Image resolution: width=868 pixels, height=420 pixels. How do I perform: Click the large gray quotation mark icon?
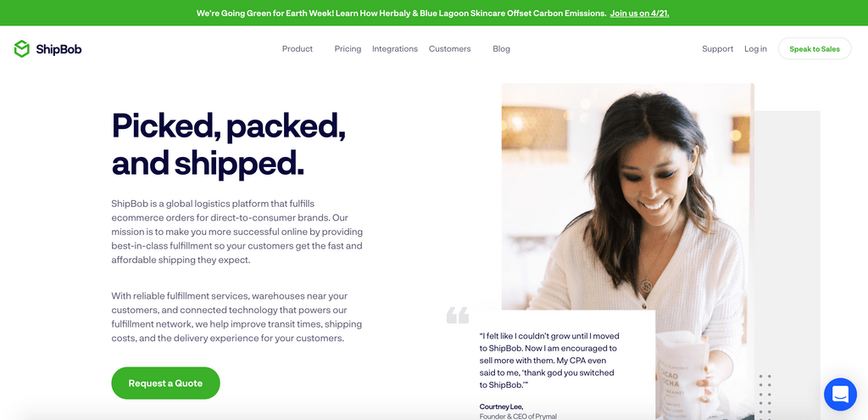click(457, 316)
